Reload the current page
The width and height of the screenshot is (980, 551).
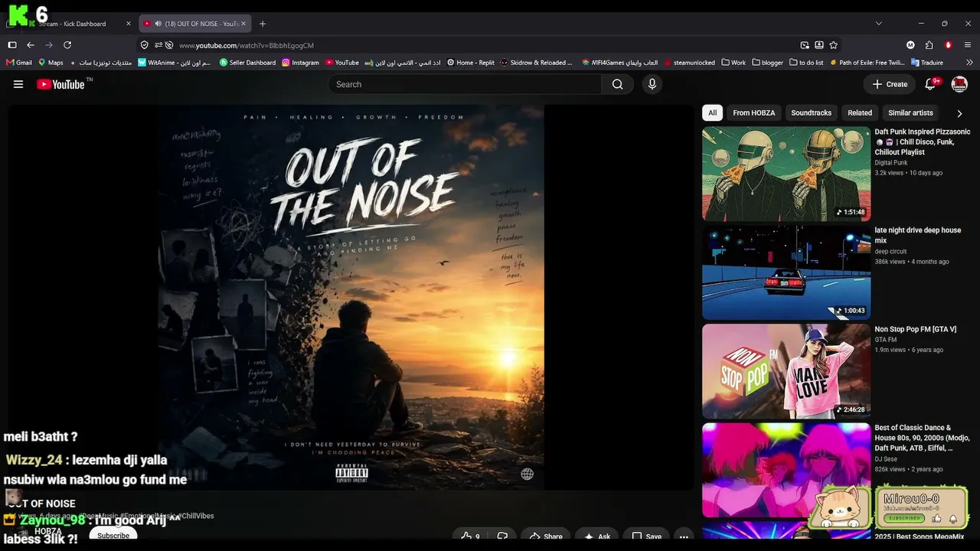pos(67,45)
